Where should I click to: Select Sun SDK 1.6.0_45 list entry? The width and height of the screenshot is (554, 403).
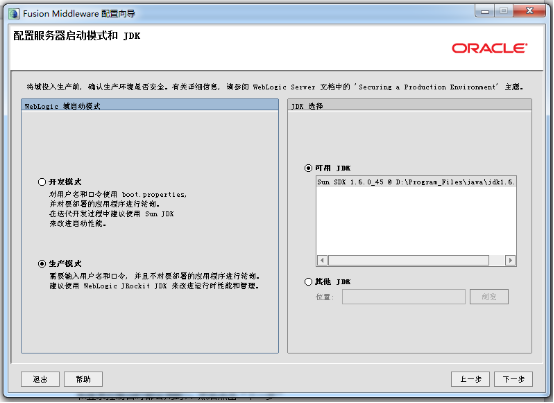[x=416, y=182]
